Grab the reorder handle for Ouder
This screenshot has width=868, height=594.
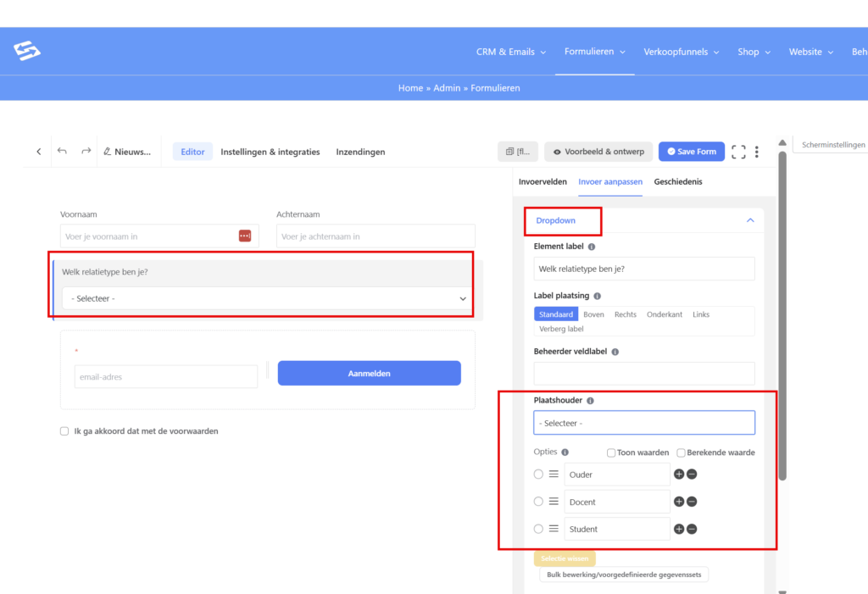[x=554, y=475]
